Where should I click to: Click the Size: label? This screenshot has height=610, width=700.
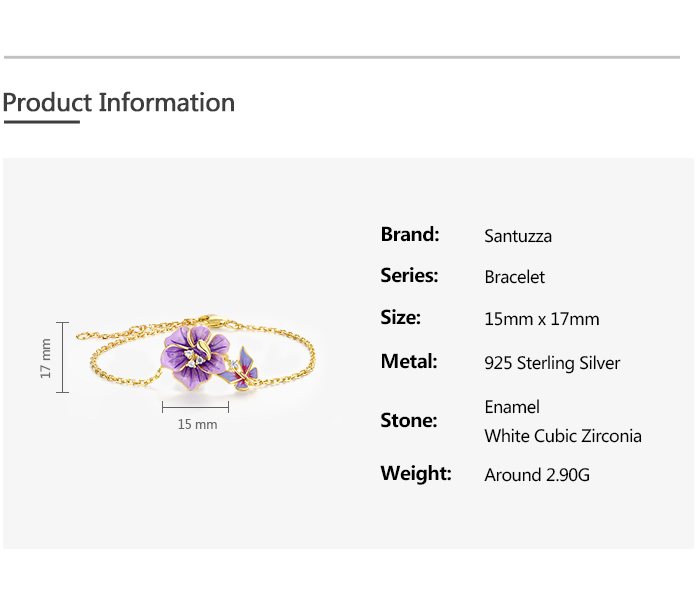point(401,318)
